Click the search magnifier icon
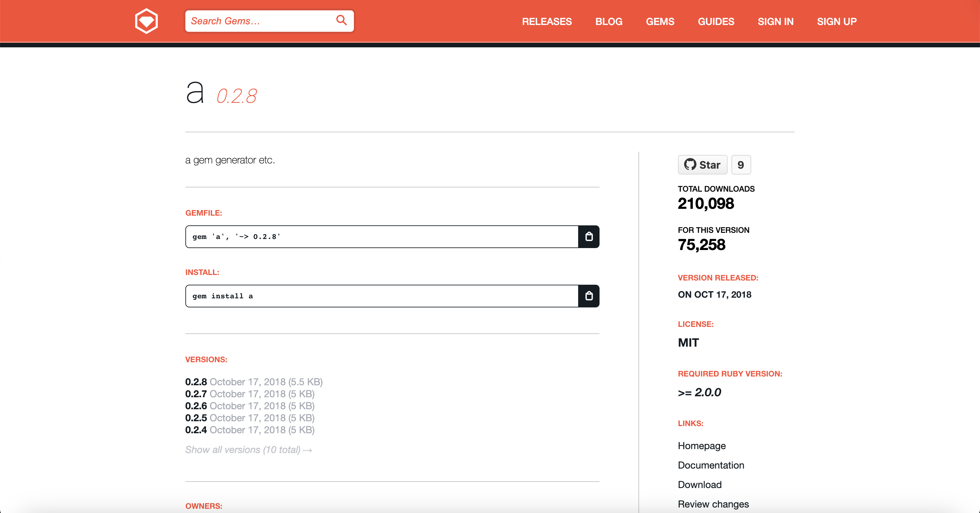 coord(341,20)
